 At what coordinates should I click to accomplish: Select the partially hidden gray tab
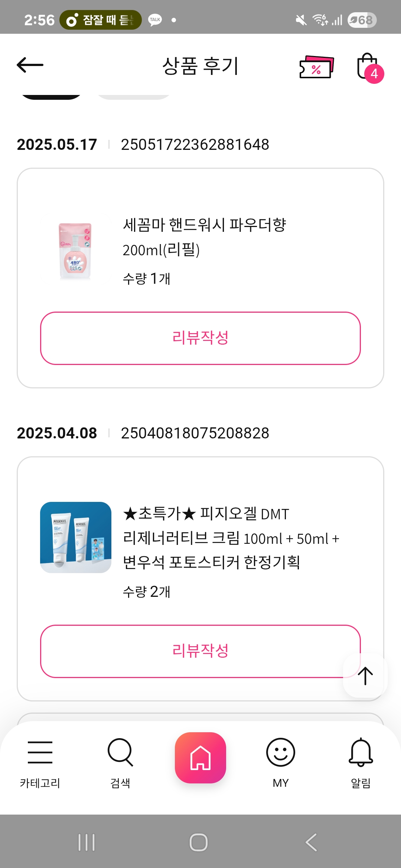[133, 96]
